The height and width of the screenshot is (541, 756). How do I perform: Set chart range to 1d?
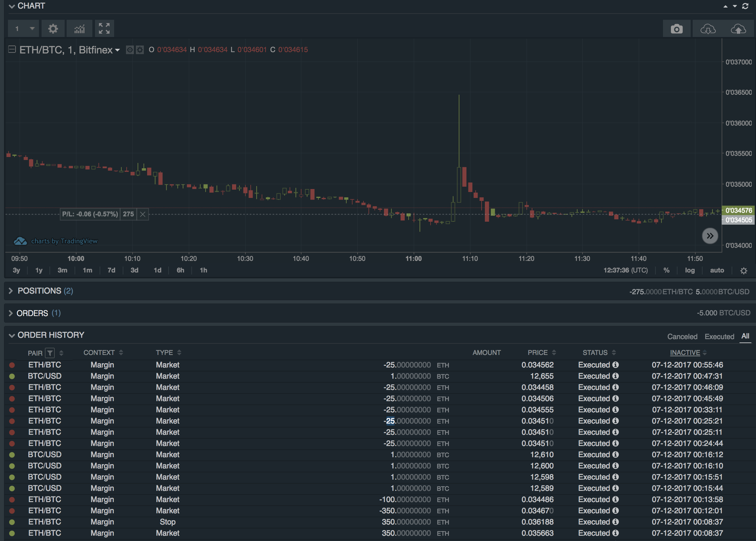click(x=158, y=270)
